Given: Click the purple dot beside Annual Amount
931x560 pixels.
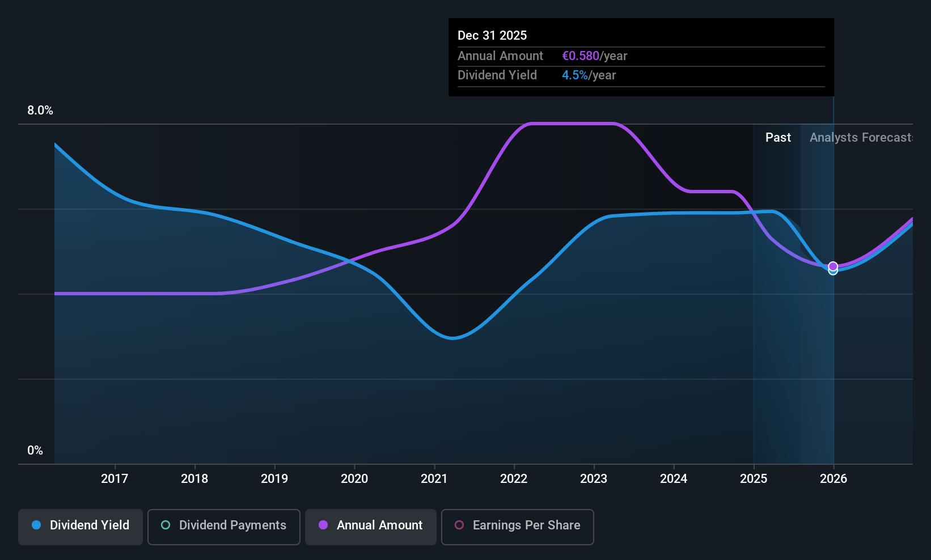Looking at the screenshot, I should tap(323, 525).
